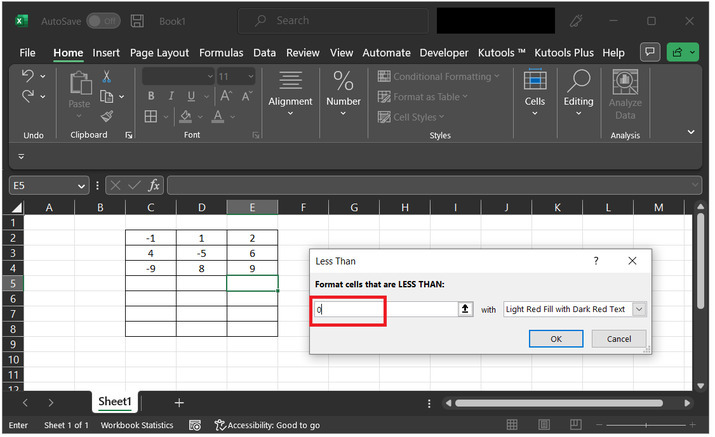This screenshot has width=715, height=437.
Task: Click Cancel in Less Than dialog
Action: click(619, 339)
